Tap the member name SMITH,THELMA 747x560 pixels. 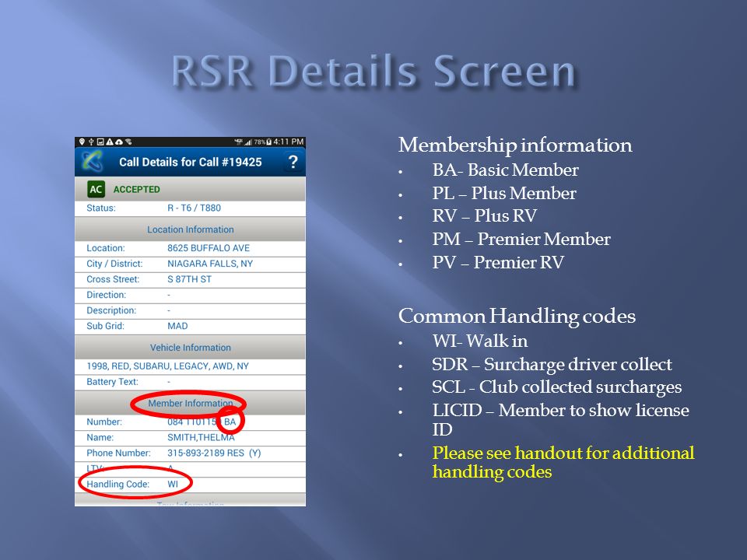[x=201, y=438]
